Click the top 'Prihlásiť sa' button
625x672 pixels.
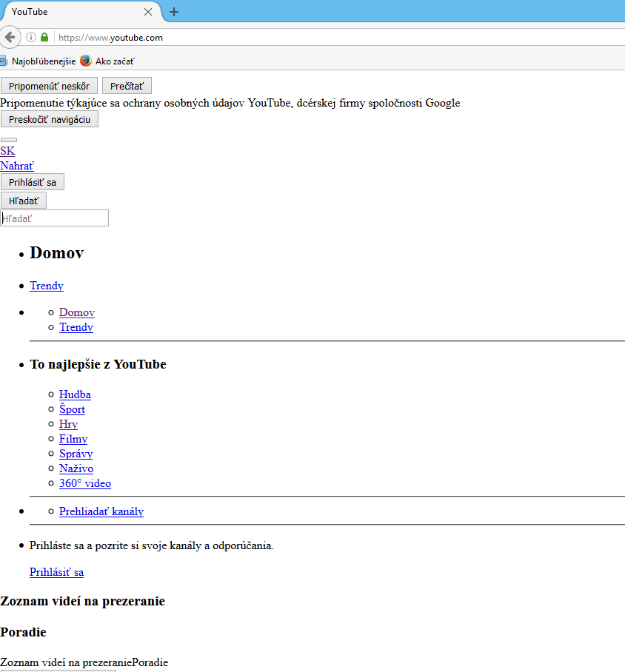[33, 182]
